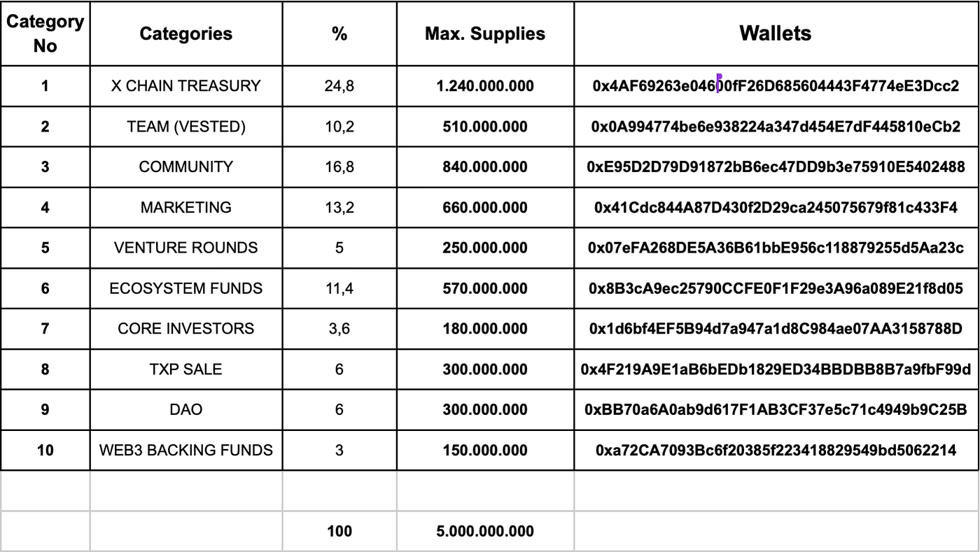Select the Wallets column header
980x552 pixels.
776,33
